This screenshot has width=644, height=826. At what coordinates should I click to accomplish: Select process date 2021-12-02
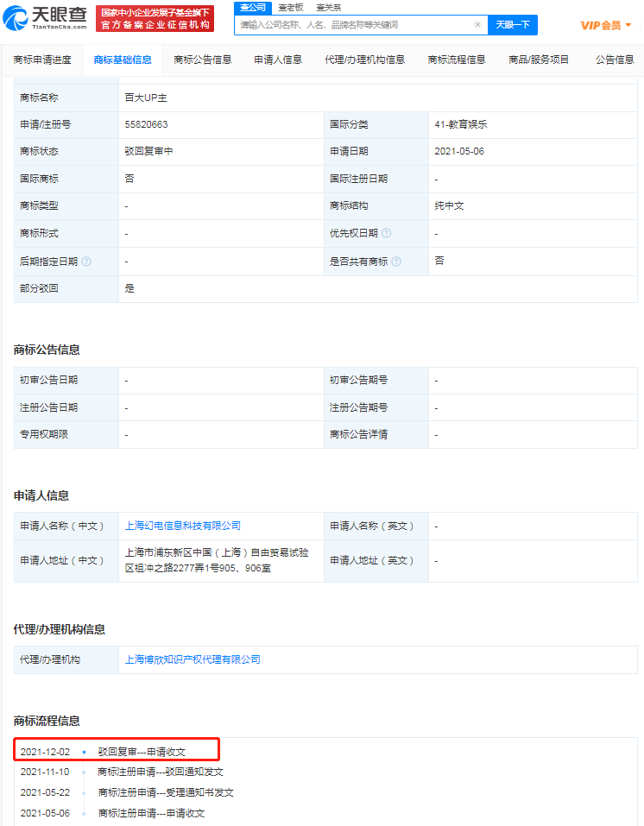[45, 753]
